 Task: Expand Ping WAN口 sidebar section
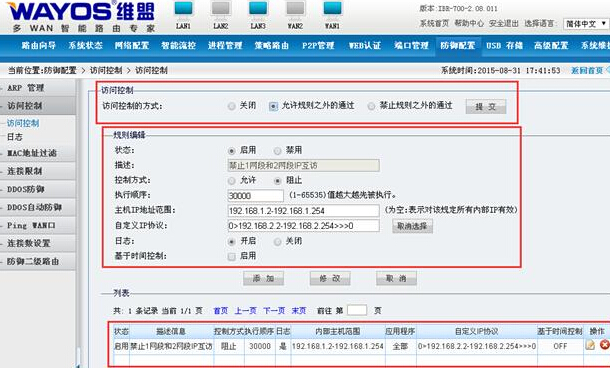tap(38, 226)
